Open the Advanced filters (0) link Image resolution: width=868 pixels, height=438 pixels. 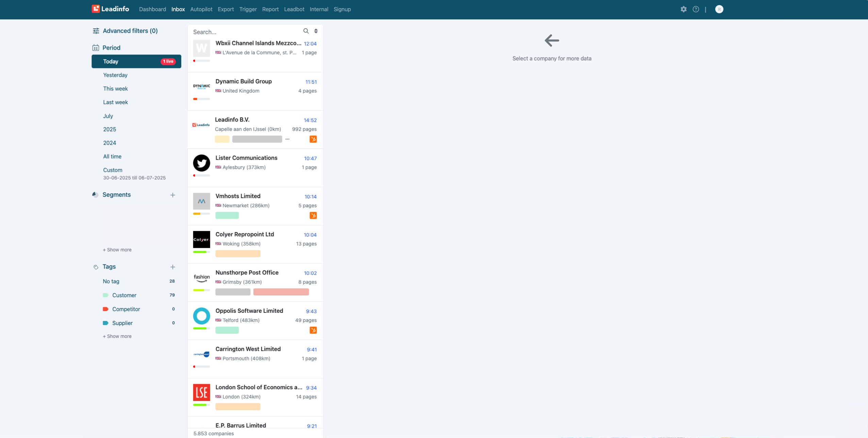(x=130, y=31)
